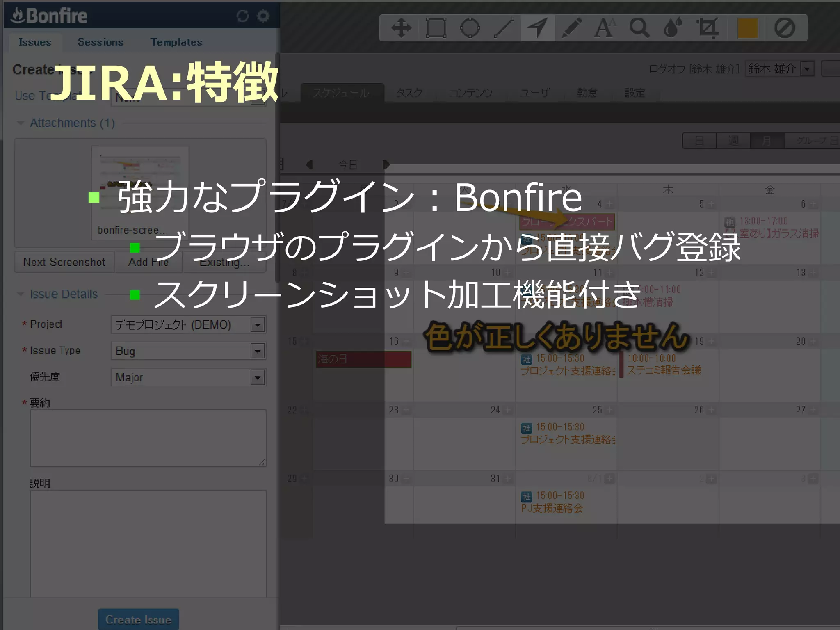The image size is (840, 630).
Task: Add event on day 5 plus icon
Action: [x=711, y=204]
